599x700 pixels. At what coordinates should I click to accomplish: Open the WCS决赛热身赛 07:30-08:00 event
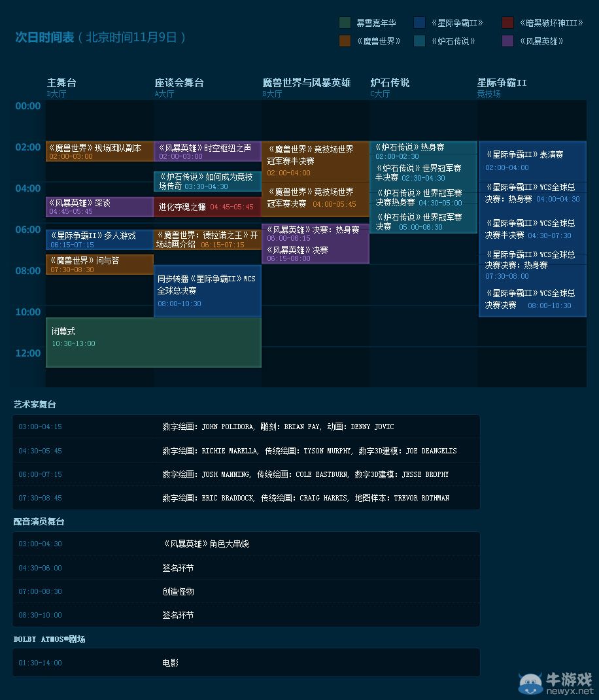tap(532, 265)
